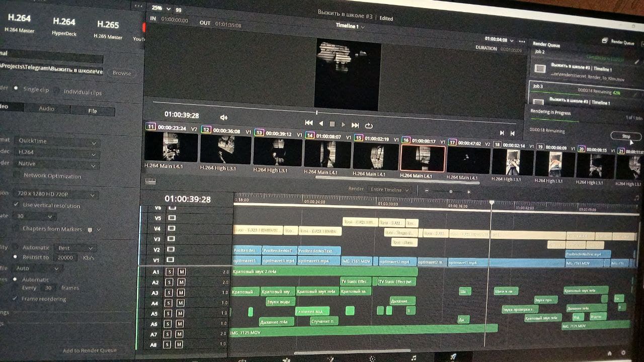Mute audio track A4
644x362 pixels.
pyautogui.click(x=181, y=303)
